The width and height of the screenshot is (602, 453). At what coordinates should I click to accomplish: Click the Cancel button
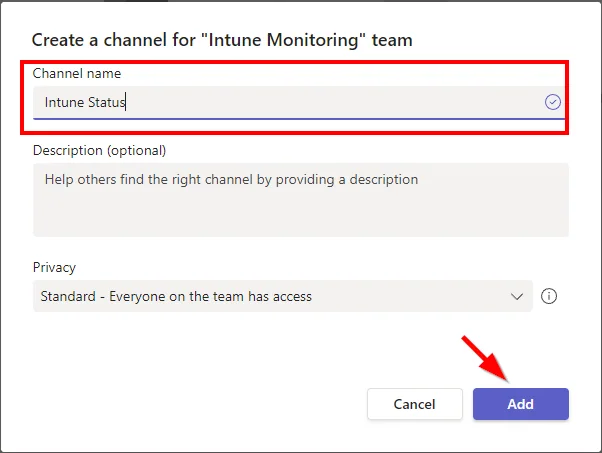coord(415,404)
